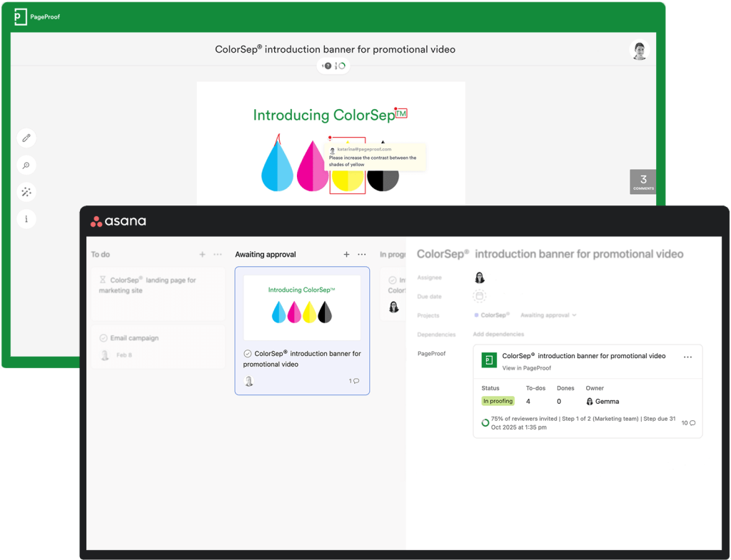
Task: Open the 3 comments panel button
Action: click(642, 181)
